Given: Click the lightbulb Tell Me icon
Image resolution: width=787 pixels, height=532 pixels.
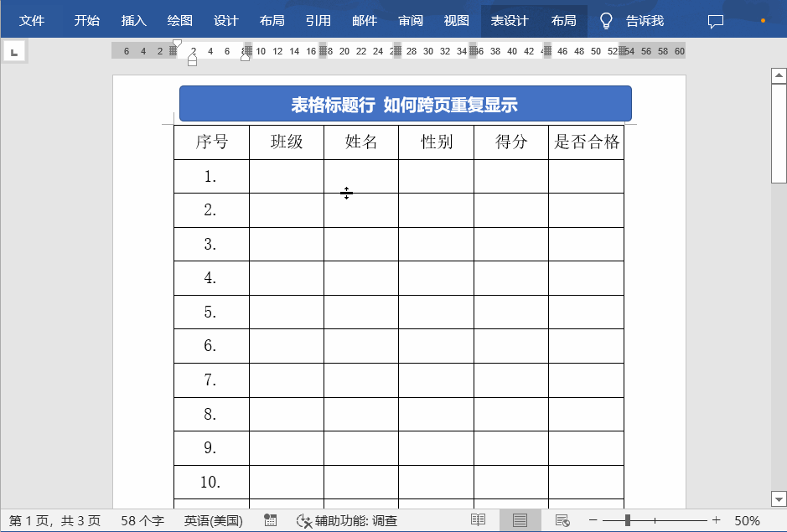Looking at the screenshot, I should [x=606, y=21].
